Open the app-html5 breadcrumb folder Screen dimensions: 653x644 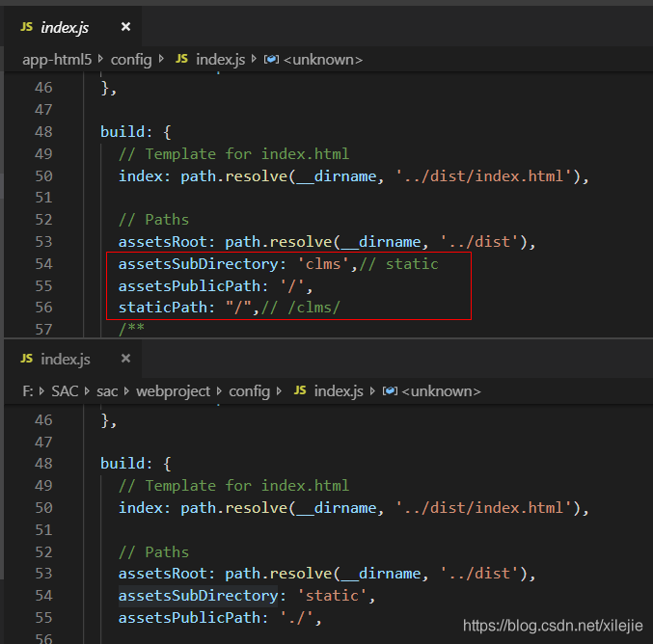tap(57, 60)
